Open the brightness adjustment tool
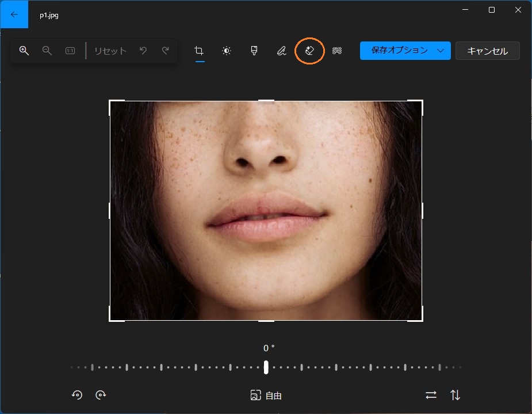 [x=226, y=51]
